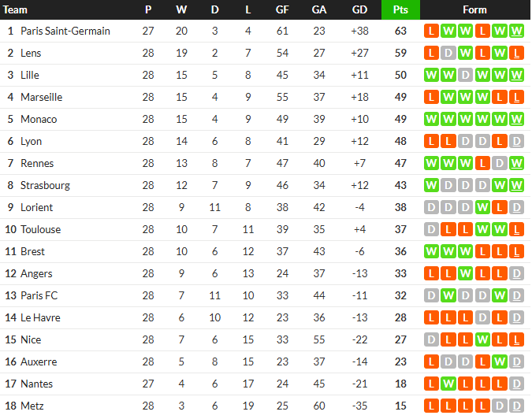The image size is (532, 419).
Task: Click Metz's last underlined D form badge
Action: (516, 406)
